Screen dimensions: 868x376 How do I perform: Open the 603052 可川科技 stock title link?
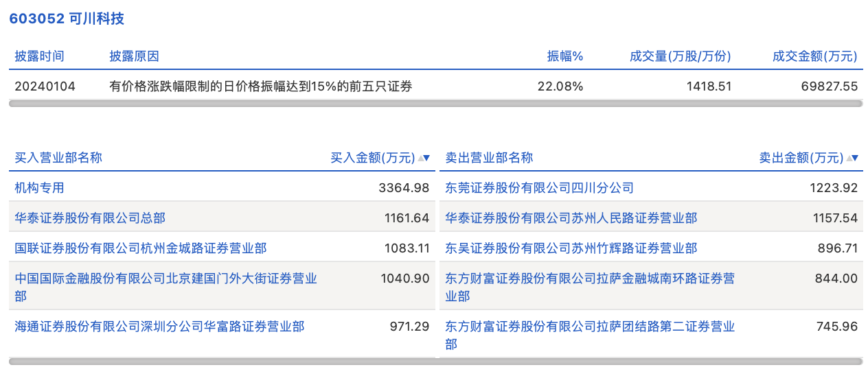pos(67,19)
